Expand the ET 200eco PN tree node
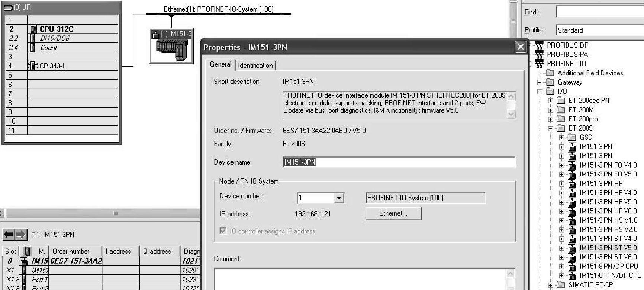 pos(551,101)
